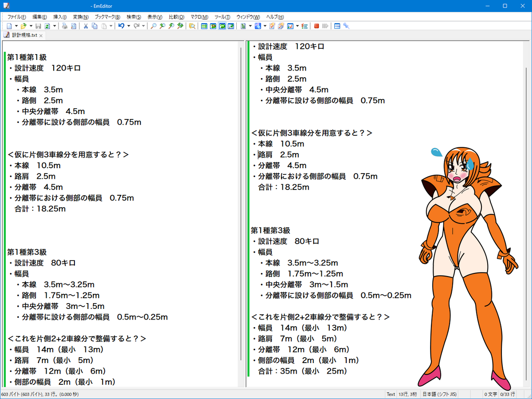Expand the Undo history dropdown arrow
532x399 pixels.
point(129,26)
